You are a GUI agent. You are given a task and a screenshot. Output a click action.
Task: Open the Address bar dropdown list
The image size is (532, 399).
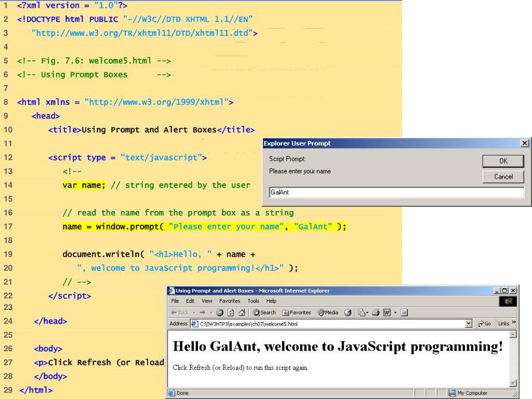469,324
